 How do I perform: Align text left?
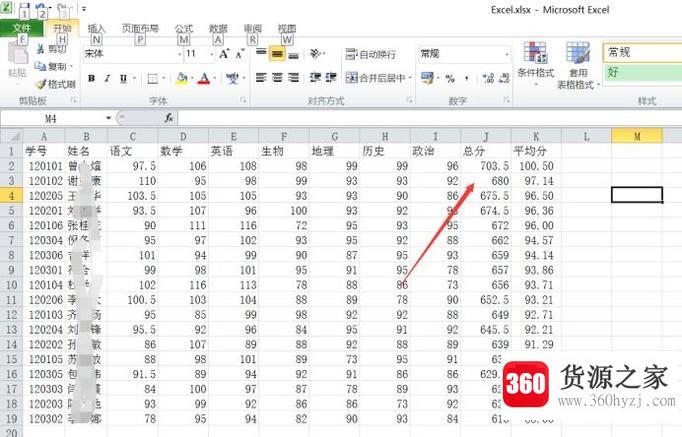(x=261, y=78)
